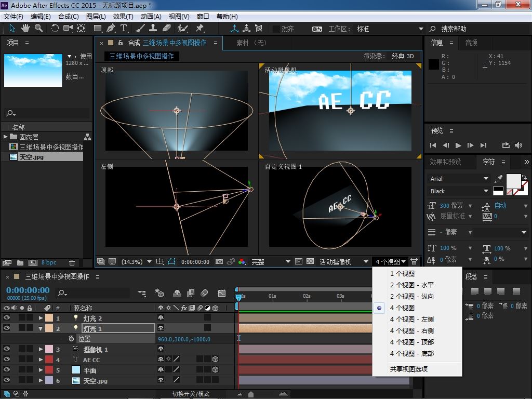532x399 pixels.
Task: Expand the 固态层 folder
Action: pos(6,137)
